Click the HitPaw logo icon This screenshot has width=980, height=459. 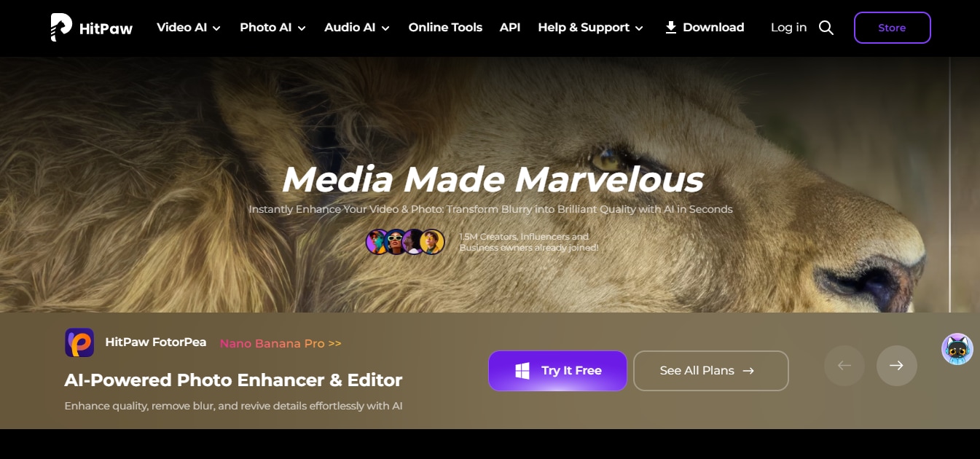(61, 28)
